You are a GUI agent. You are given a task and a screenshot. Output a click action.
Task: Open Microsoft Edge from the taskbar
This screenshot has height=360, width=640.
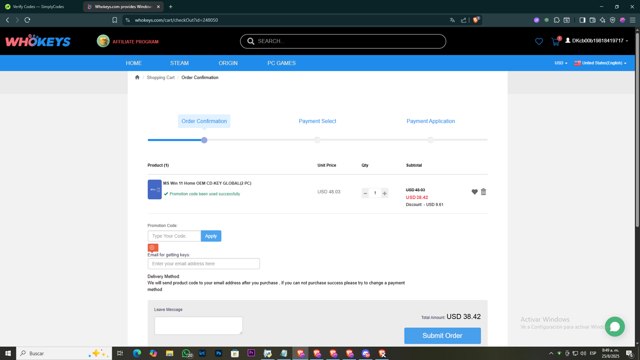(137, 353)
